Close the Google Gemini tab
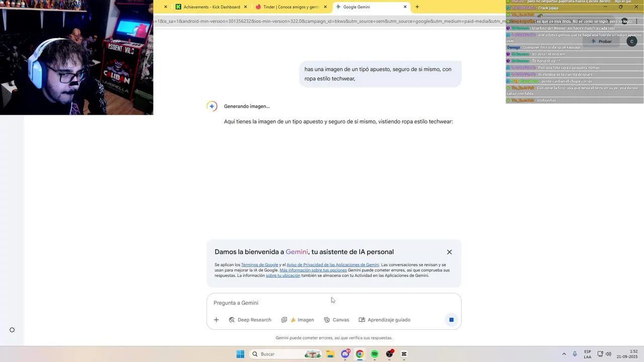The image size is (644, 362). [405, 7]
